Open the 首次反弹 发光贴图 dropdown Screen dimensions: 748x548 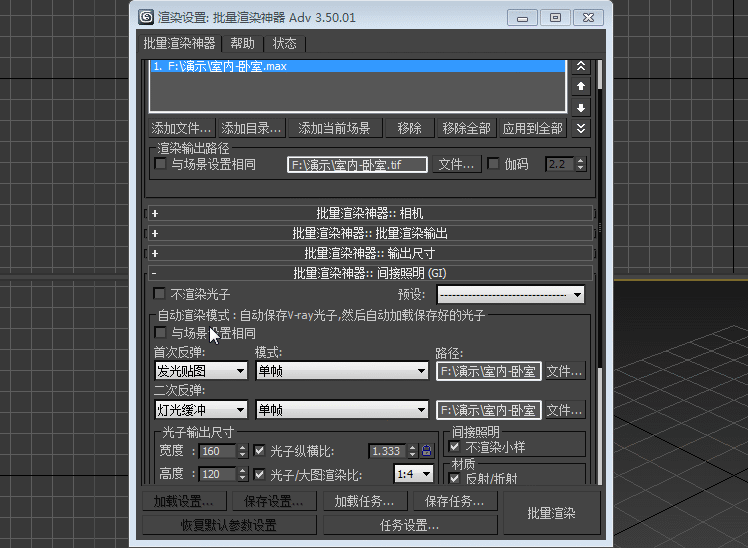click(x=201, y=371)
